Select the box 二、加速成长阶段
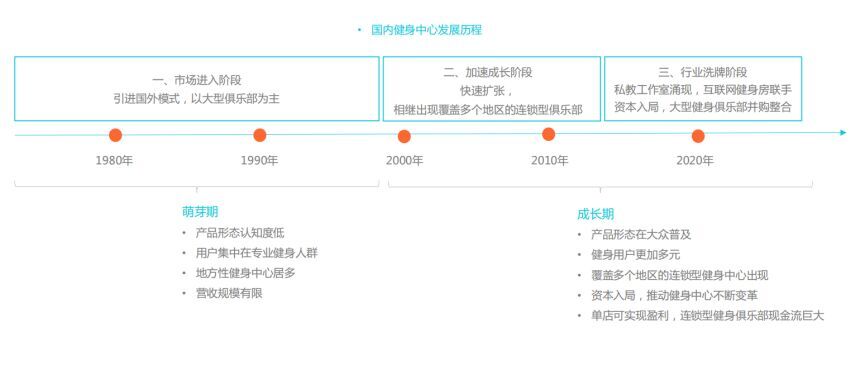865x369 pixels. coord(492,88)
